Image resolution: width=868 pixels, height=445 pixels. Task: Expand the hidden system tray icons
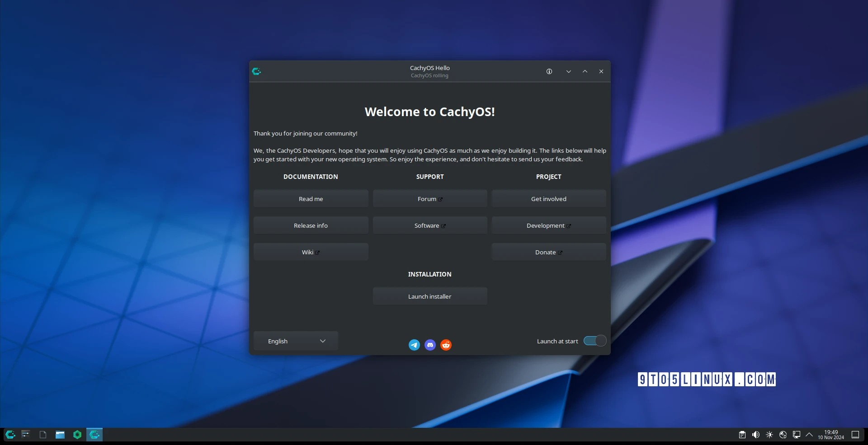(x=809, y=435)
